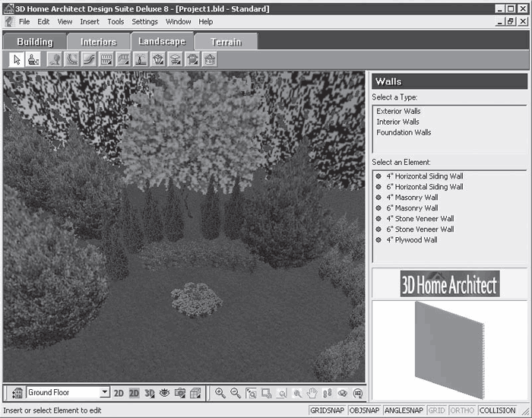Choose the curved Edging tool icon
This screenshot has width=532, height=418.
72,60
